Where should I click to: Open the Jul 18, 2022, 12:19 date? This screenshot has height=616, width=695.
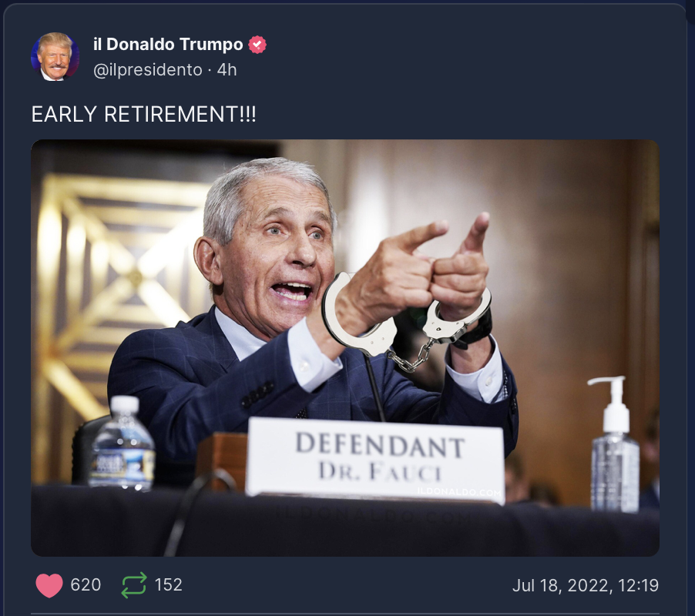[x=586, y=585]
